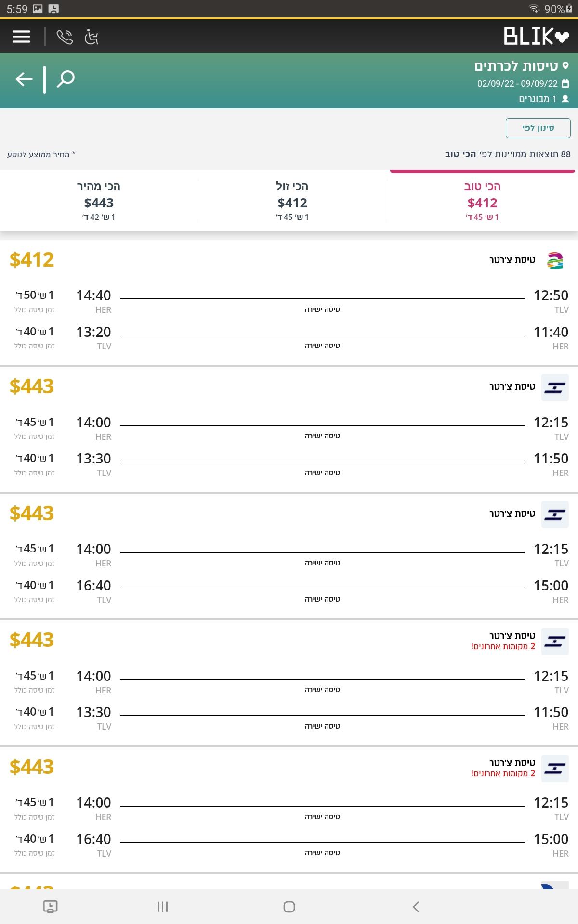Tap the Android home button

click(x=289, y=907)
